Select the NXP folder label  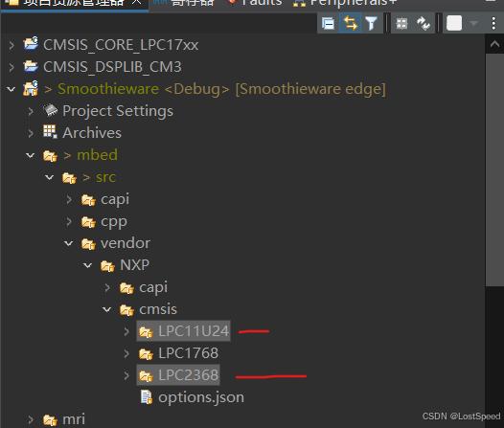(135, 265)
